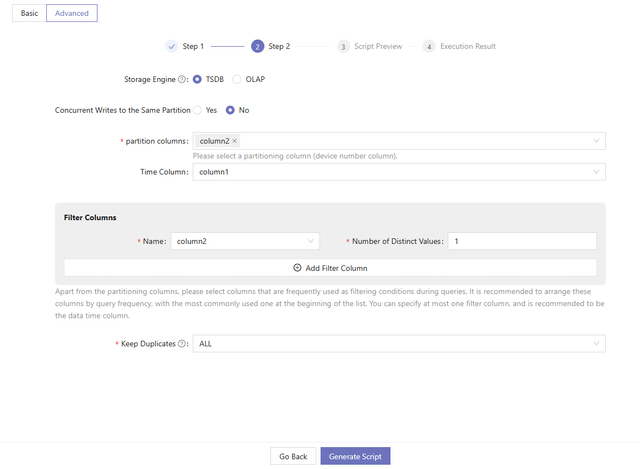Viewport: 640px width, 469px height.
Task: Select the OLAP storage engine option
Action: tap(237, 79)
